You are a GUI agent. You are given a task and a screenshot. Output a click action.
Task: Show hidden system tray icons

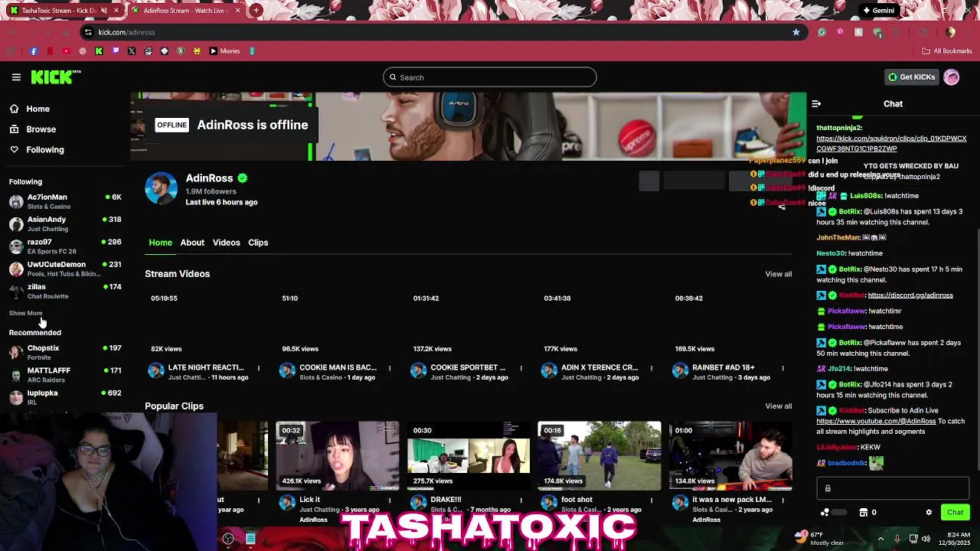pyautogui.click(x=880, y=538)
